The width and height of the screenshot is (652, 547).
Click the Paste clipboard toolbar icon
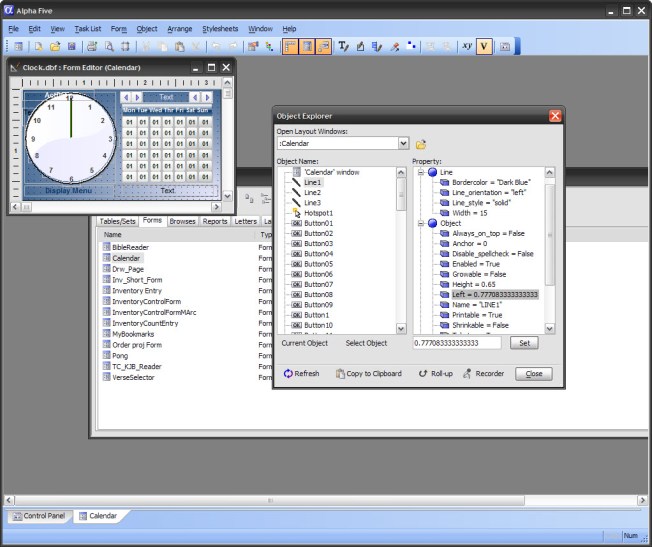click(180, 47)
